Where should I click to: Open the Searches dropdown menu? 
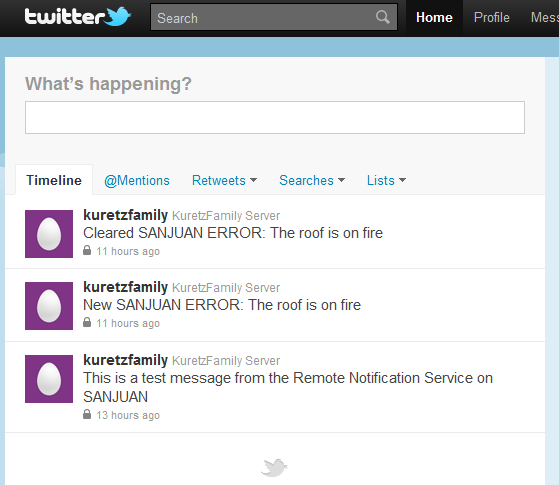[x=312, y=180]
